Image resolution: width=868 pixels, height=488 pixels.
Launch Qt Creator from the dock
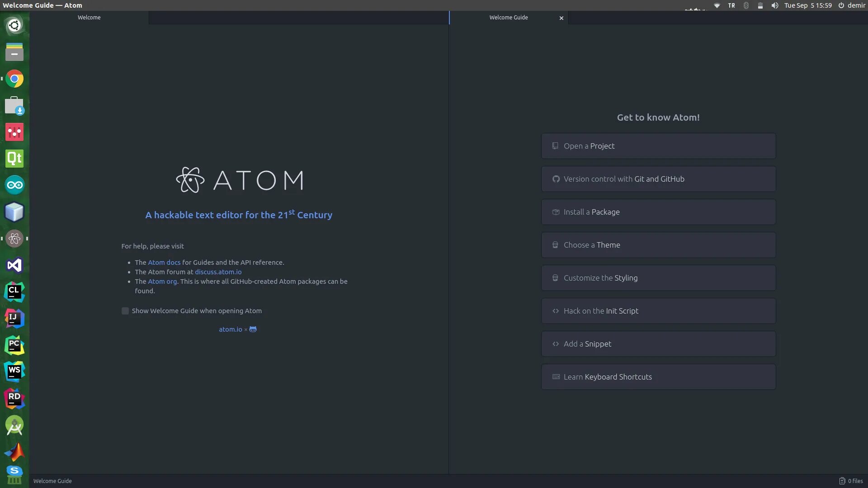coord(14,159)
